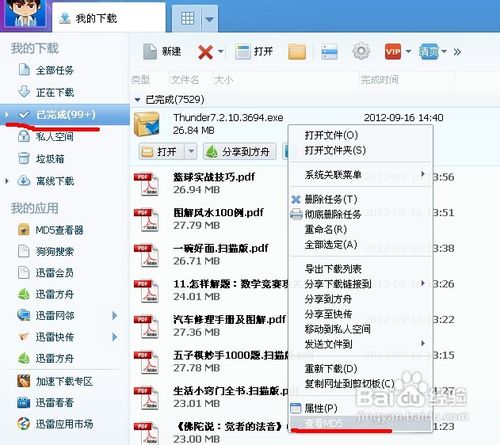Screen dimensions: 500x445
Task: Click PDF icon of 生活小窍门全书
Action: point(147,398)
